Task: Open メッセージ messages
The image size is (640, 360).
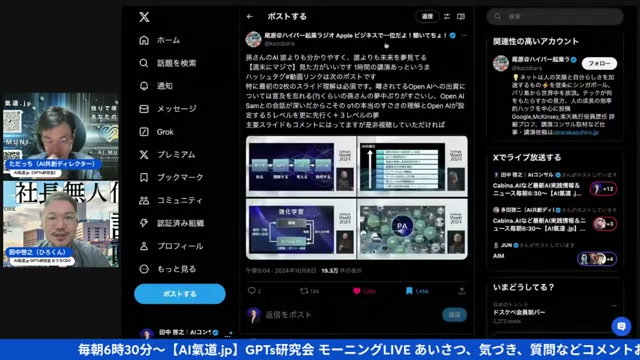Action: [x=168, y=109]
